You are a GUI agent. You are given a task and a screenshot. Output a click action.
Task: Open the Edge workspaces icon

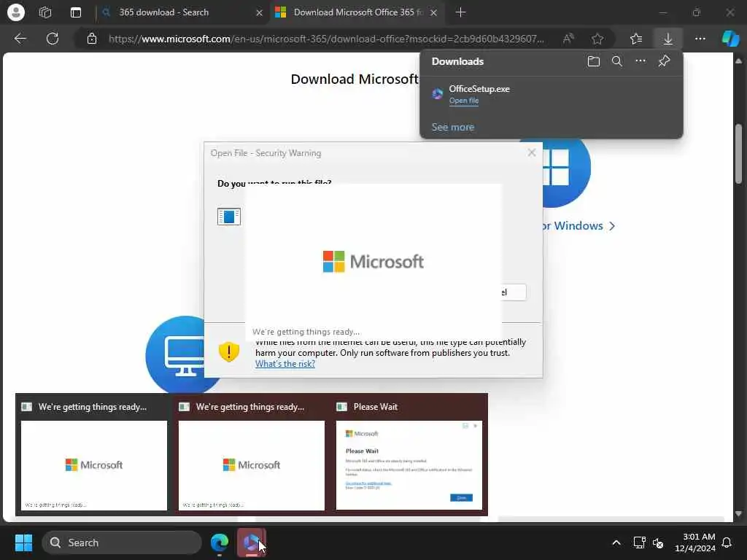(x=45, y=12)
